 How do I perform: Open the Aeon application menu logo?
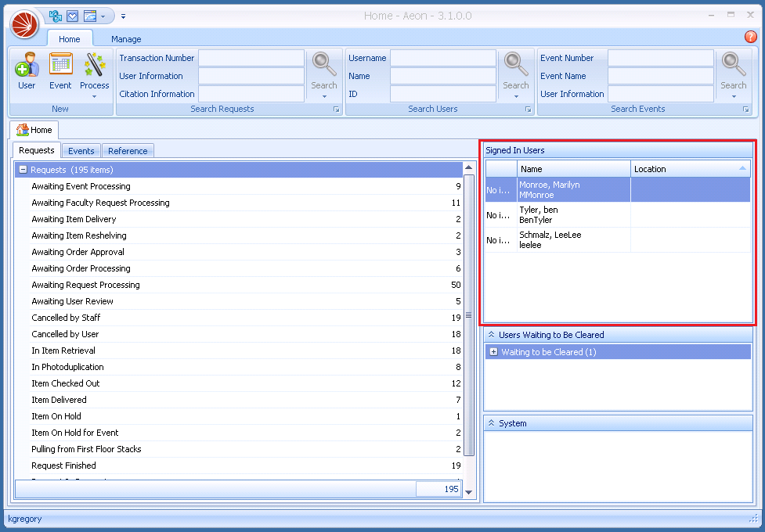[23, 24]
